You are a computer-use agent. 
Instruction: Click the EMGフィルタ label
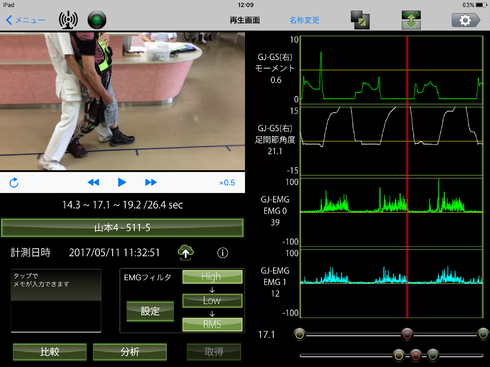pyautogui.click(x=147, y=277)
